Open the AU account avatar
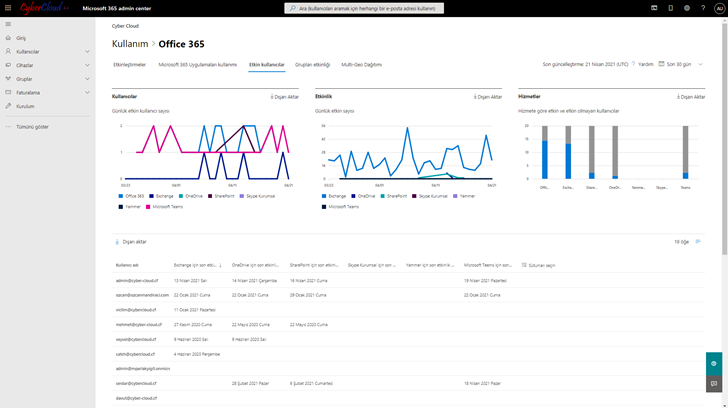728x408 pixels. [x=719, y=8]
